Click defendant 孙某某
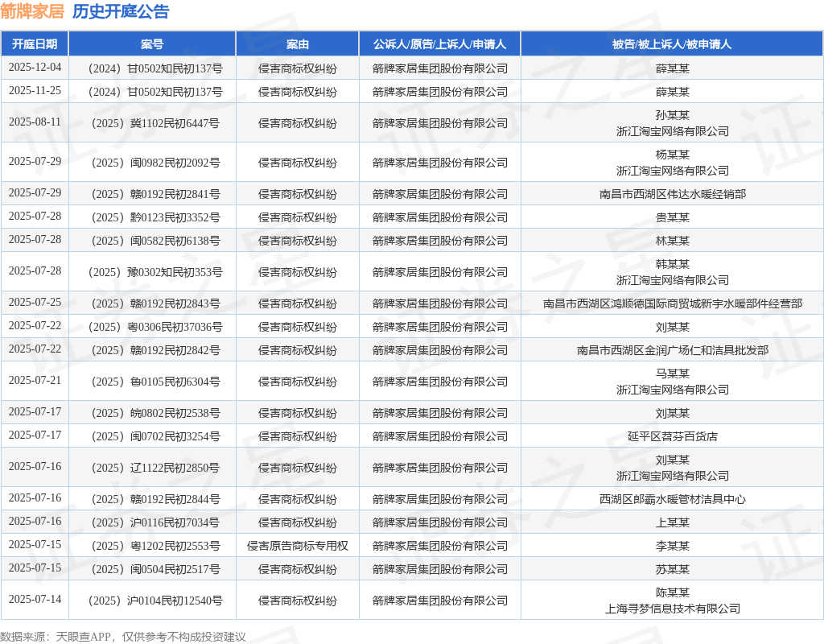 click(672, 115)
